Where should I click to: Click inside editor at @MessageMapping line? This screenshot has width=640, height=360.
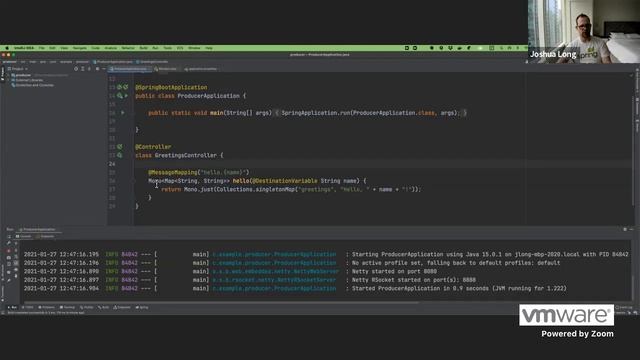click(x=198, y=172)
